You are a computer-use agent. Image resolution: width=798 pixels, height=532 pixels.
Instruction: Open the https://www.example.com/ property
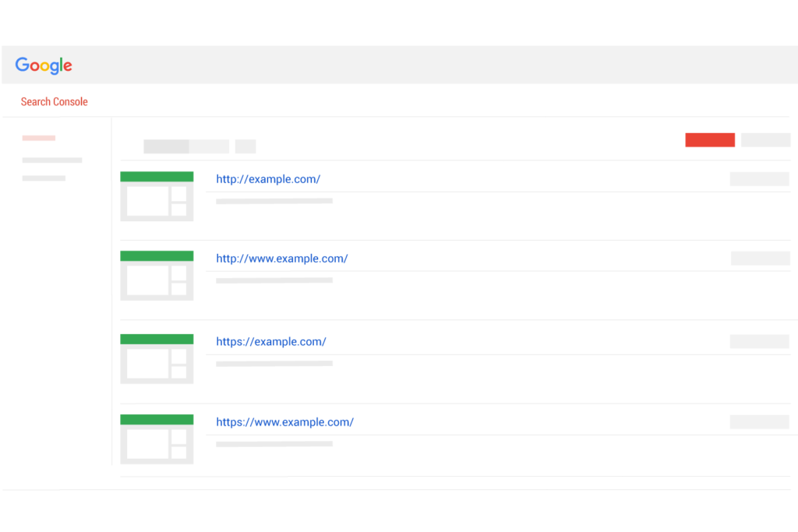[x=284, y=421]
